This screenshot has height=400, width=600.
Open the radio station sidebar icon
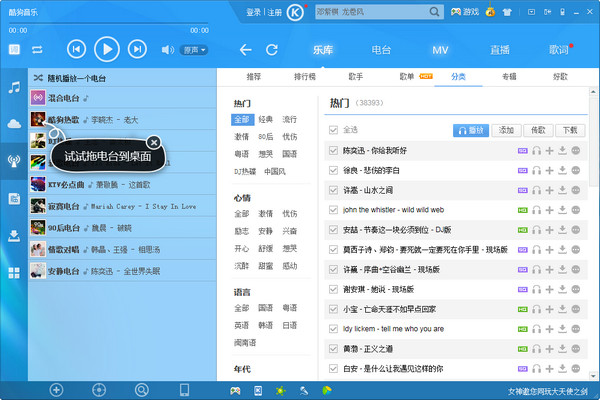click(14, 160)
